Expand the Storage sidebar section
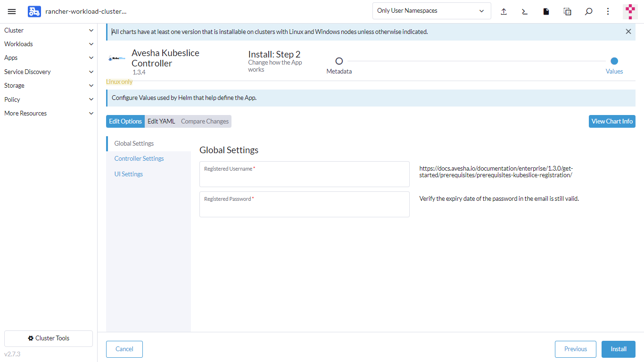This screenshot has width=644, height=362. pos(49,85)
